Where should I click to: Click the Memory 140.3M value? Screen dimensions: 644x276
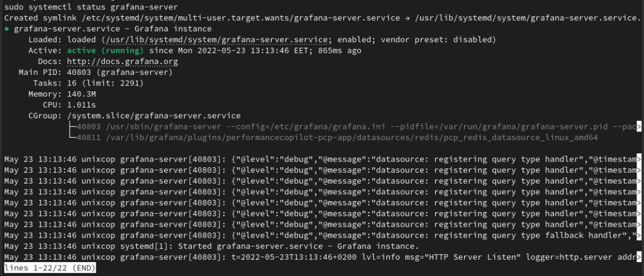click(x=81, y=94)
